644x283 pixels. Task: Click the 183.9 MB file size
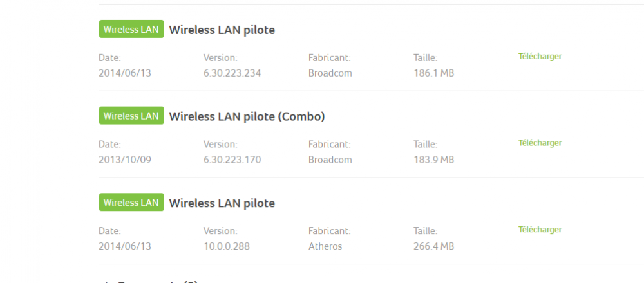point(433,160)
